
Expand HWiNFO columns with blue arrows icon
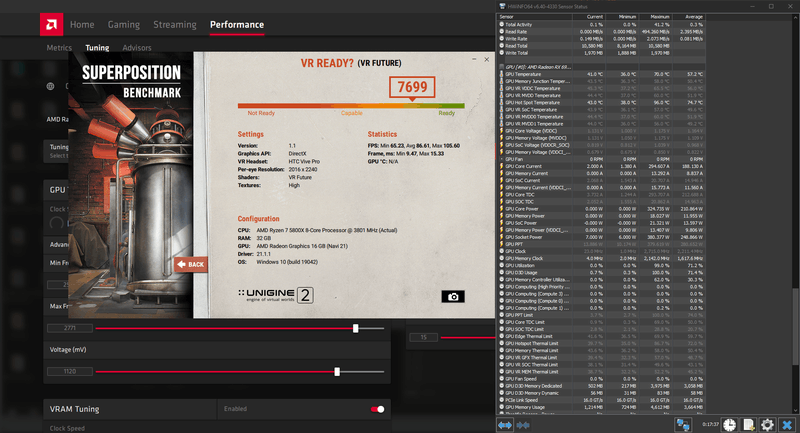pos(505,424)
